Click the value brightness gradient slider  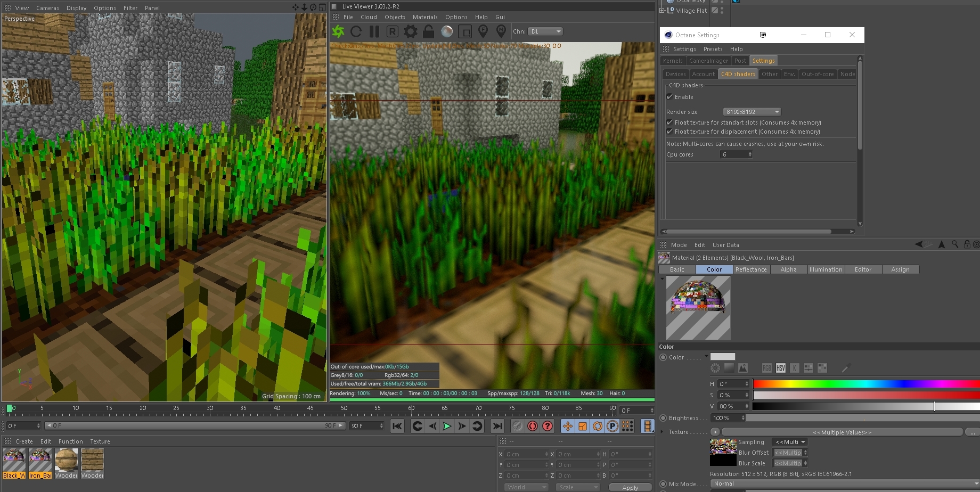point(866,406)
